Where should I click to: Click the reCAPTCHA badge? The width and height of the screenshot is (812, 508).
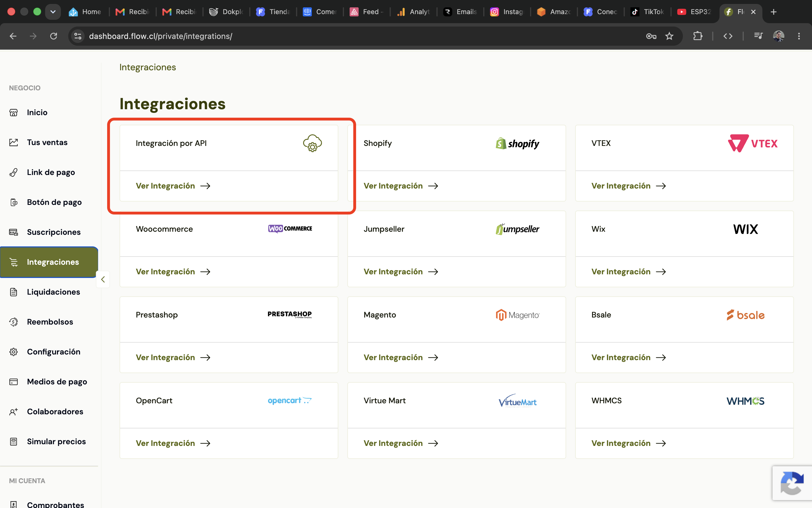click(x=792, y=483)
